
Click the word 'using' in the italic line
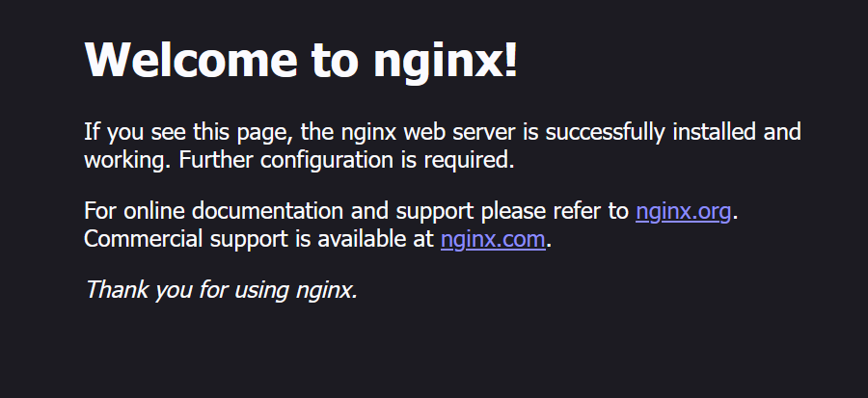[261, 291]
